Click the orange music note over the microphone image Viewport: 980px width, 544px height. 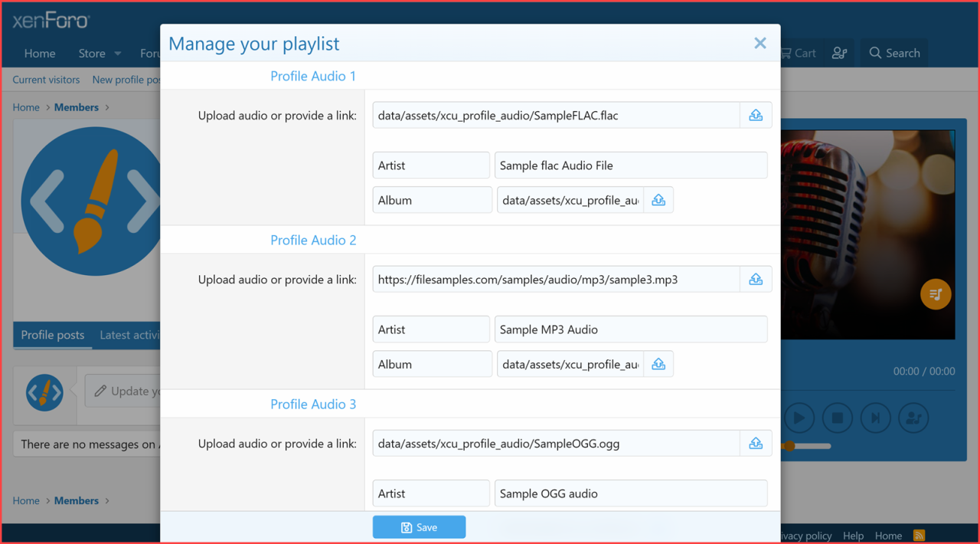935,294
